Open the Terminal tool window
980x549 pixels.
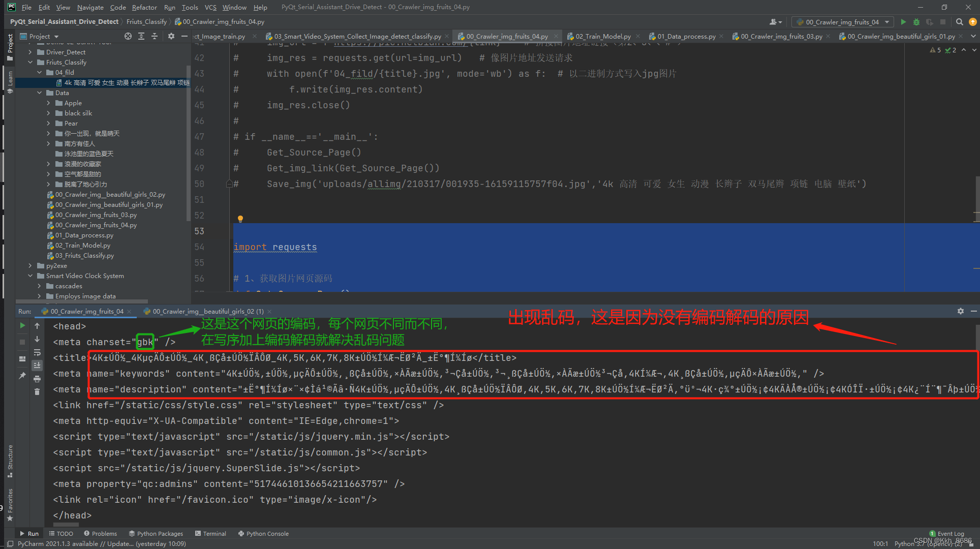(x=210, y=533)
